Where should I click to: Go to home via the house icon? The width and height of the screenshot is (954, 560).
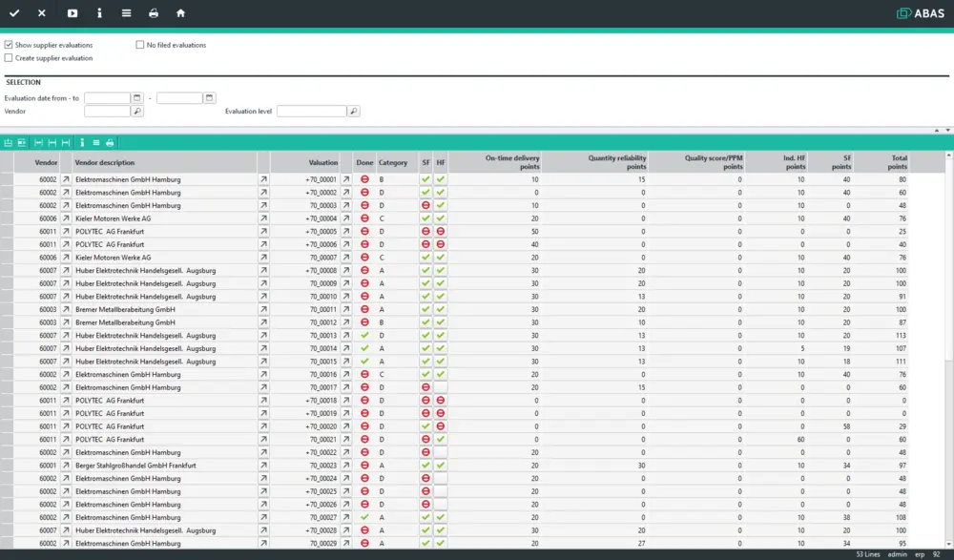point(180,12)
